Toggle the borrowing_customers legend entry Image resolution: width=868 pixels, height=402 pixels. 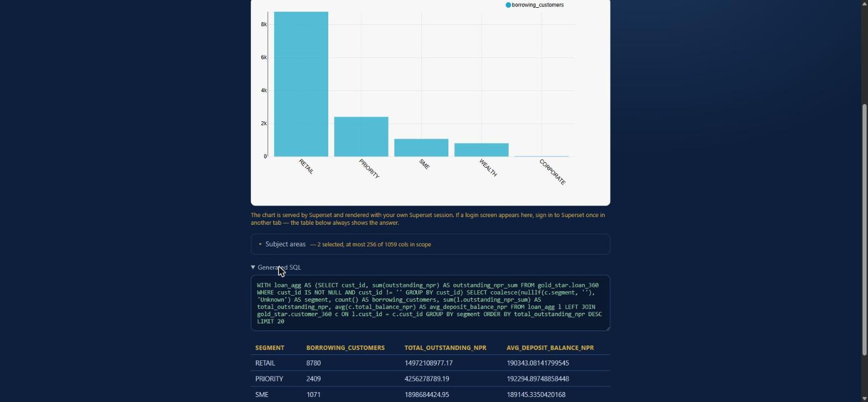click(x=535, y=5)
